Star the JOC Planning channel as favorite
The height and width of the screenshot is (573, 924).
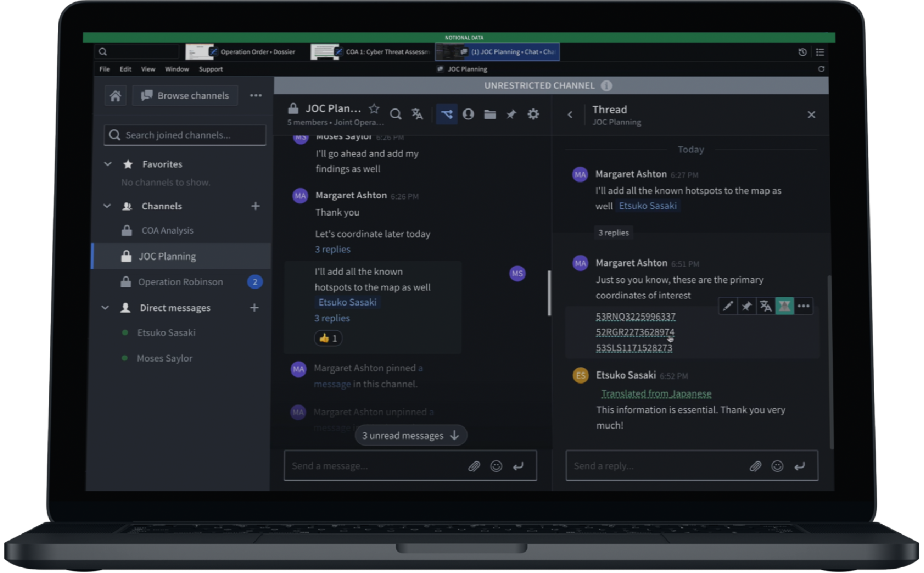(374, 108)
